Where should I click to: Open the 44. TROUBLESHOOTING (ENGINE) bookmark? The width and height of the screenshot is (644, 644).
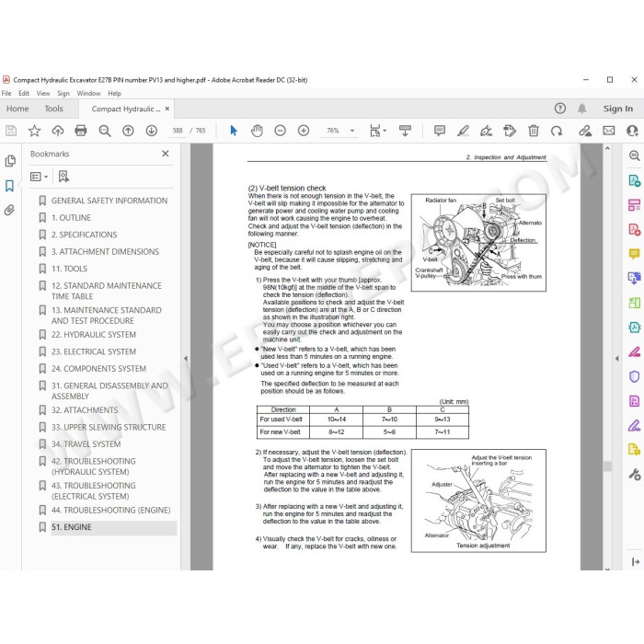(x=111, y=510)
